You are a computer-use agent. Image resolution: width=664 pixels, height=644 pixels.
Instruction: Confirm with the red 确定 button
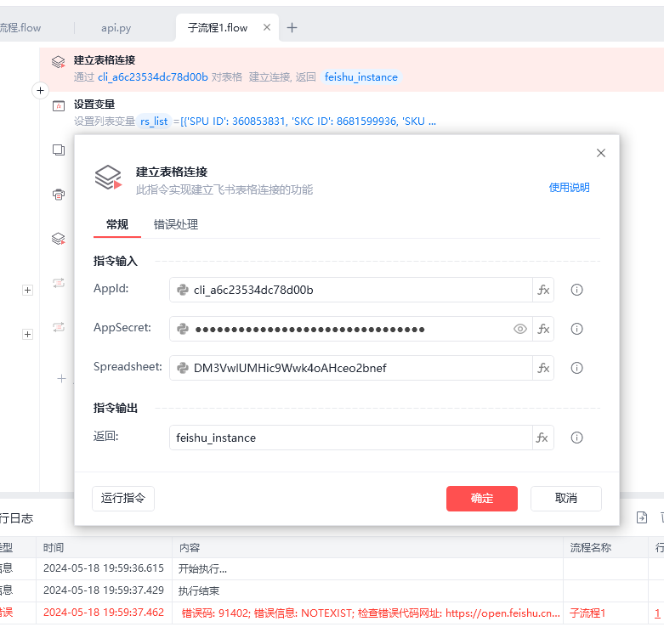[482, 499]
